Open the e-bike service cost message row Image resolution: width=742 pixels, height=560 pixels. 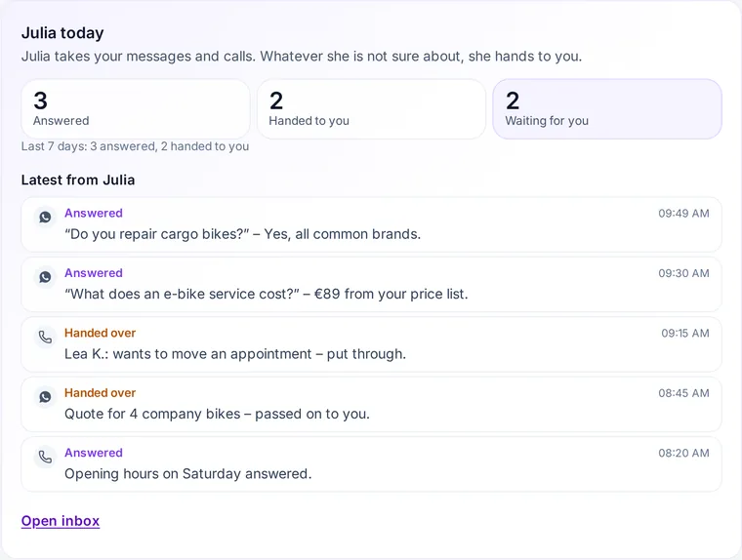371,284
